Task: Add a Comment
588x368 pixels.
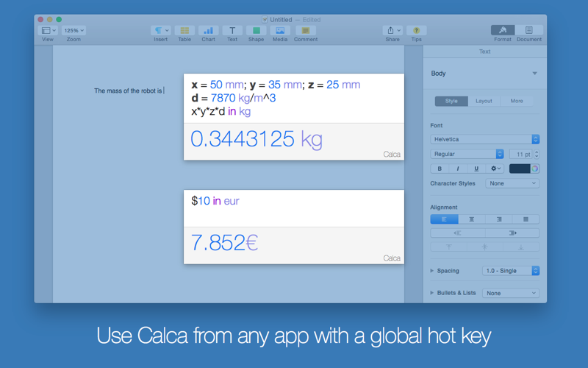Action: tap(306, 30)
